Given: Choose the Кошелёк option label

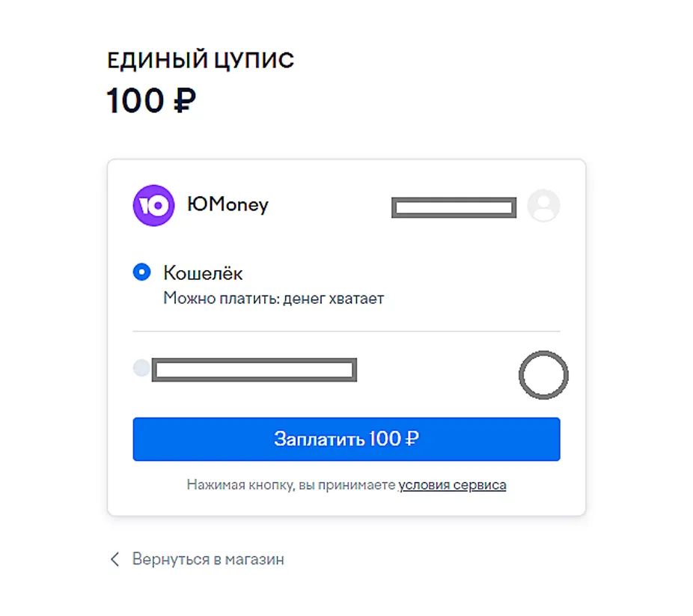Looking at the screenshot, I should [203, 273].
